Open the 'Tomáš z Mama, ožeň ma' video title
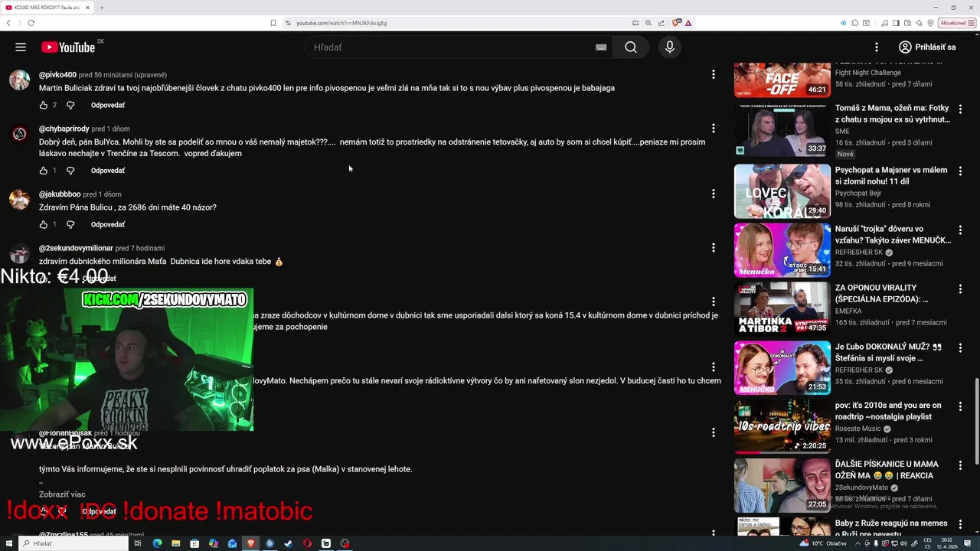The image size is (980, 551). coord(893,114)
